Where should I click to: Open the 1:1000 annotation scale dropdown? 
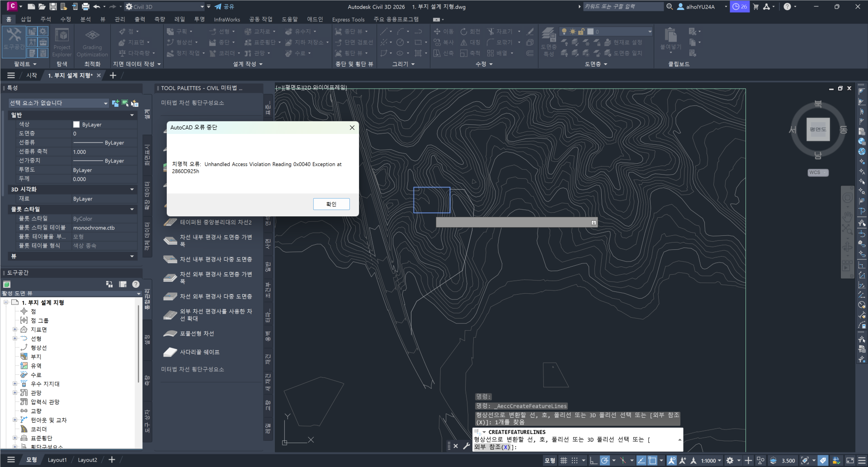711,461
